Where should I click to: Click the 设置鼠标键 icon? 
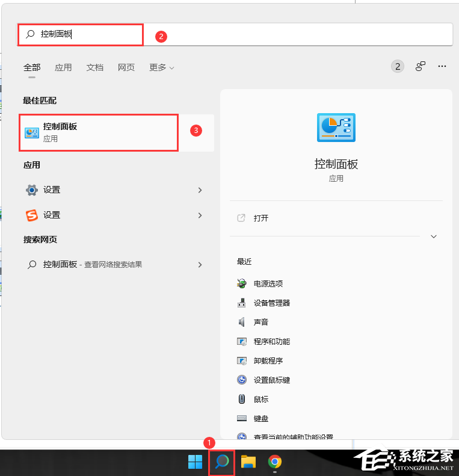click(x=242, y=380)
